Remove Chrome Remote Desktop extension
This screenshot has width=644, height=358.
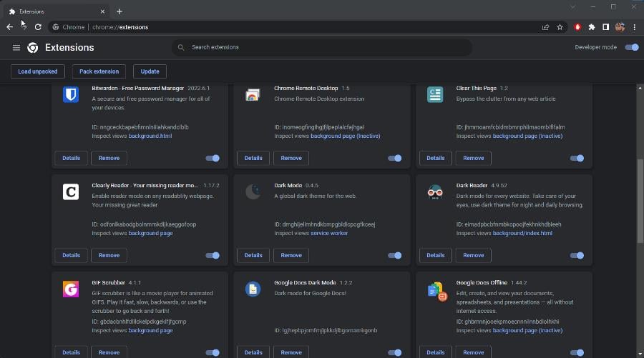[291, 159]
